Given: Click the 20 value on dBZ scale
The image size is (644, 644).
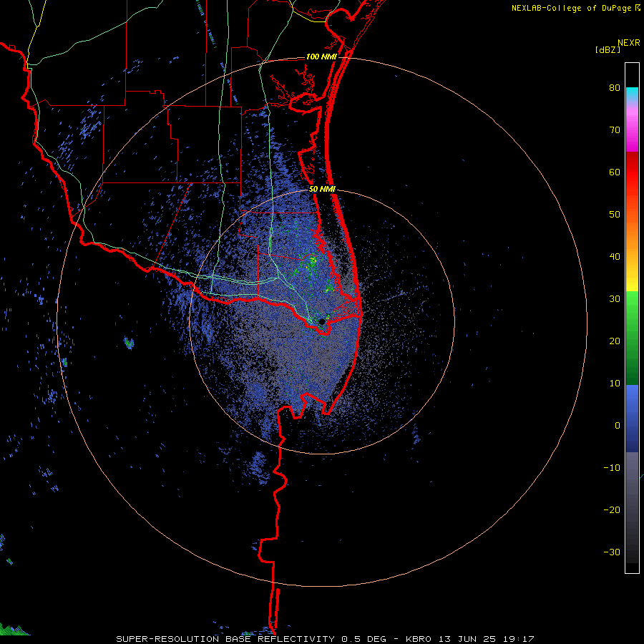Looking at the screenshot, I should tap(615, 341).
